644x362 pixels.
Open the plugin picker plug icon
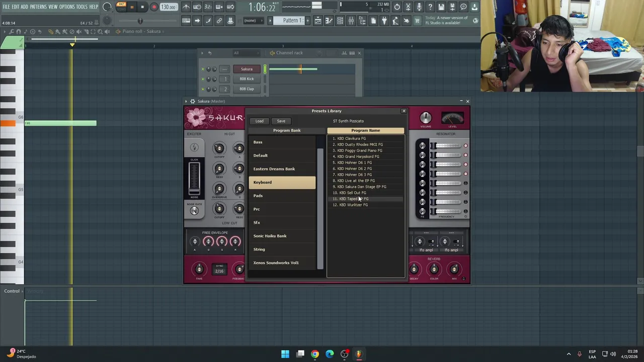tap(384, 21)
